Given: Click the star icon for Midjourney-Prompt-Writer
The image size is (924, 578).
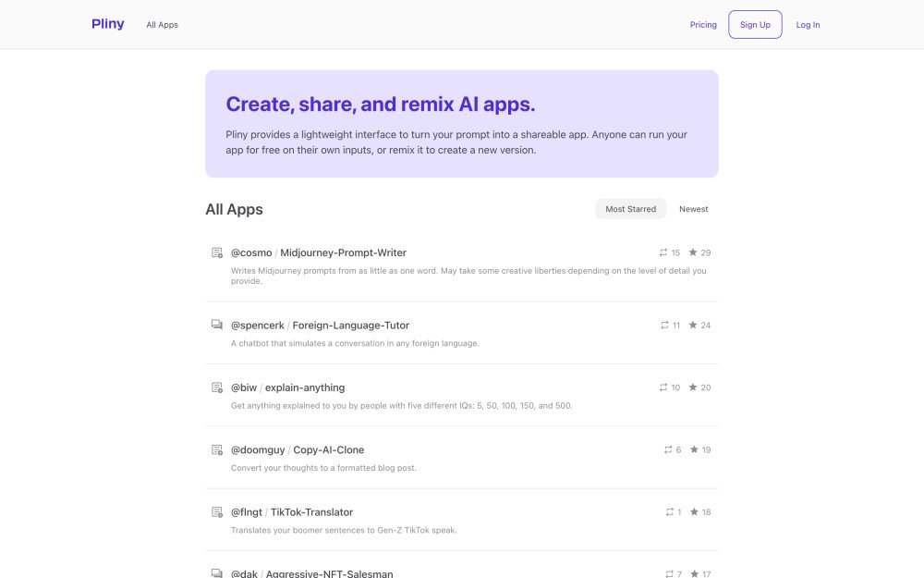Looking at the screenshot, I should coord(693,252).
